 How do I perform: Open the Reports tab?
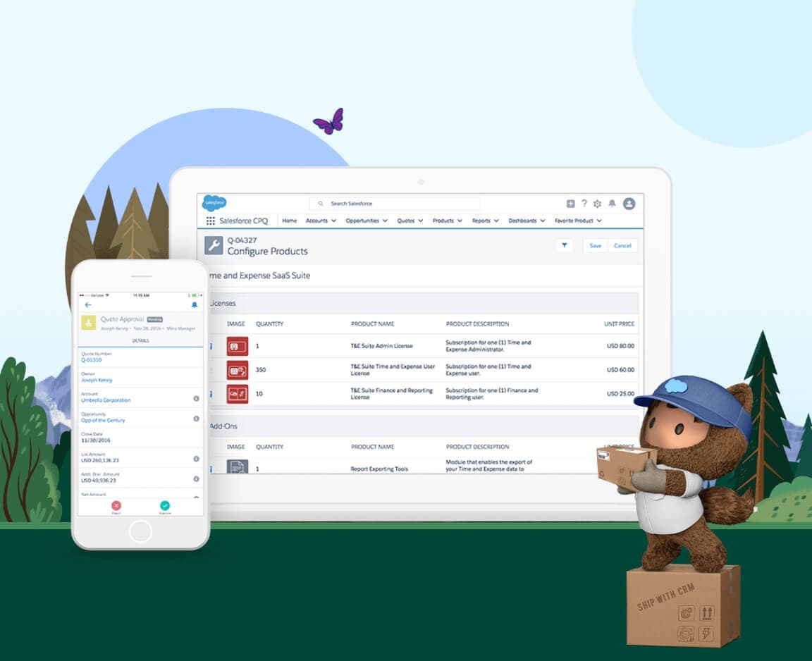click(481, 221)
